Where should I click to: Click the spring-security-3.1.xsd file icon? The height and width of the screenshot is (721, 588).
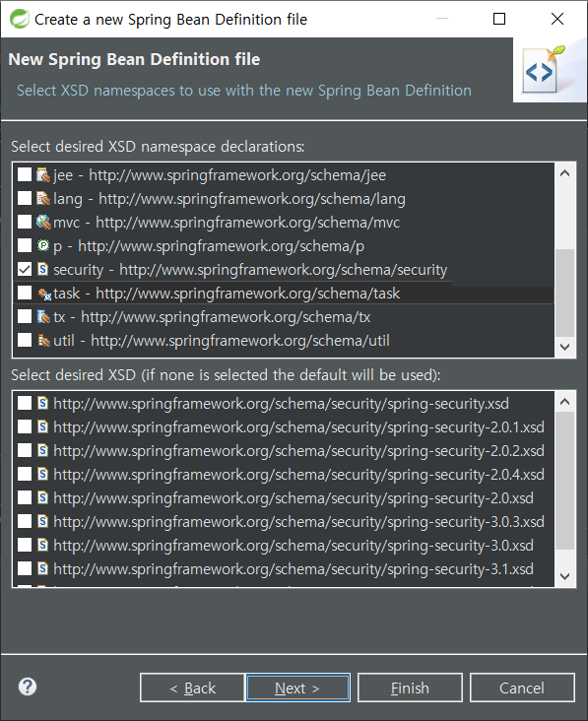pyautogui.click(x=42, y=568)
